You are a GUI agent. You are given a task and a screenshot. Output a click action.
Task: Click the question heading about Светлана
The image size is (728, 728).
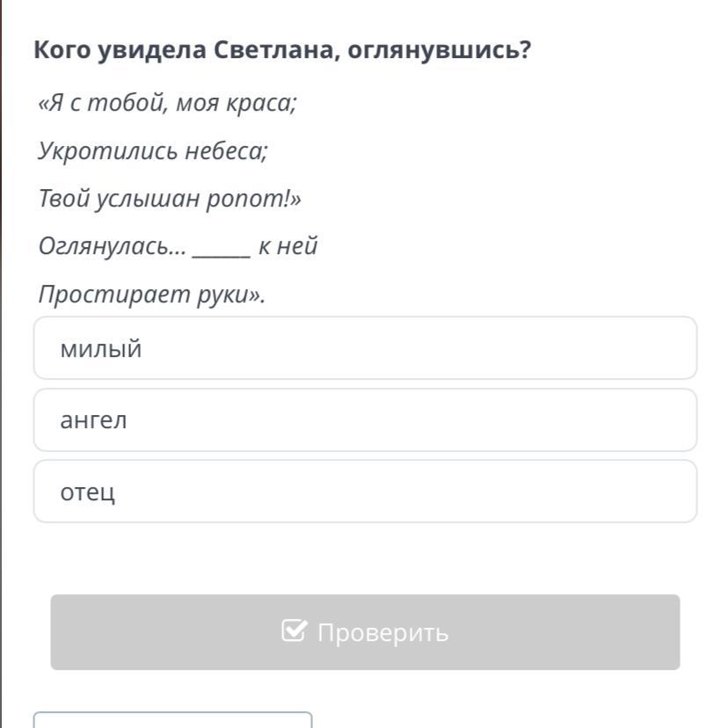282,50
